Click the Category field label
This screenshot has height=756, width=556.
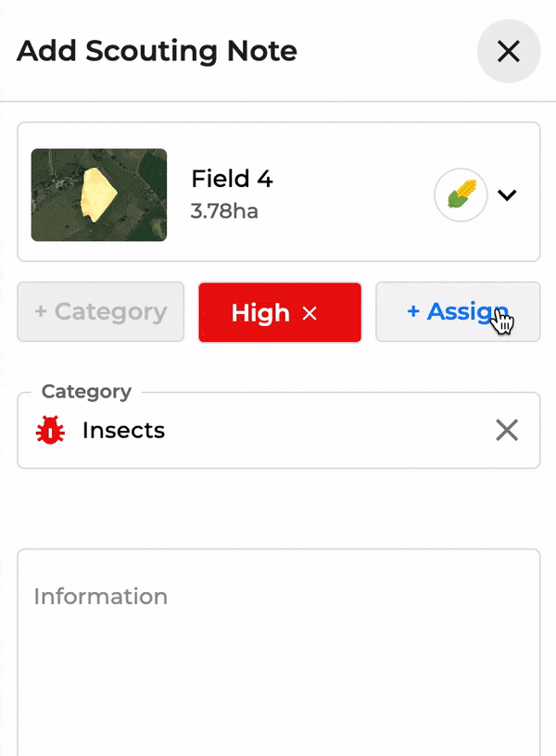tap(86, 392)
